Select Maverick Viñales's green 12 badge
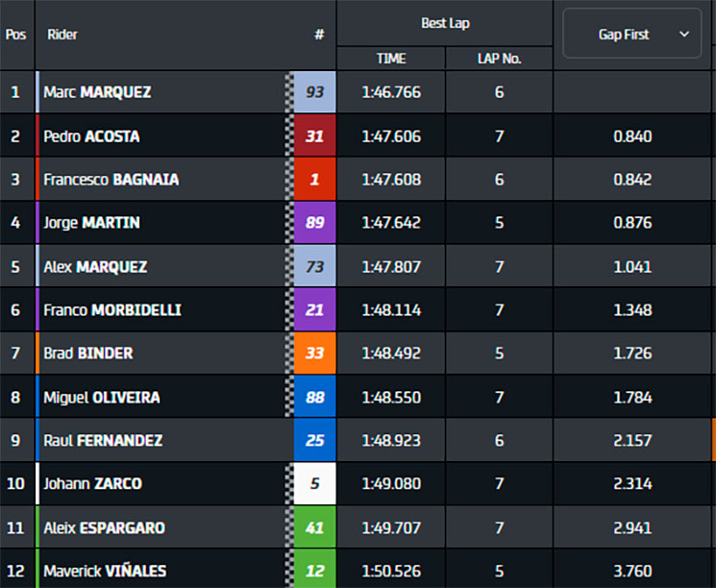This screenshot has height=588, width=716. coord(314,570)
